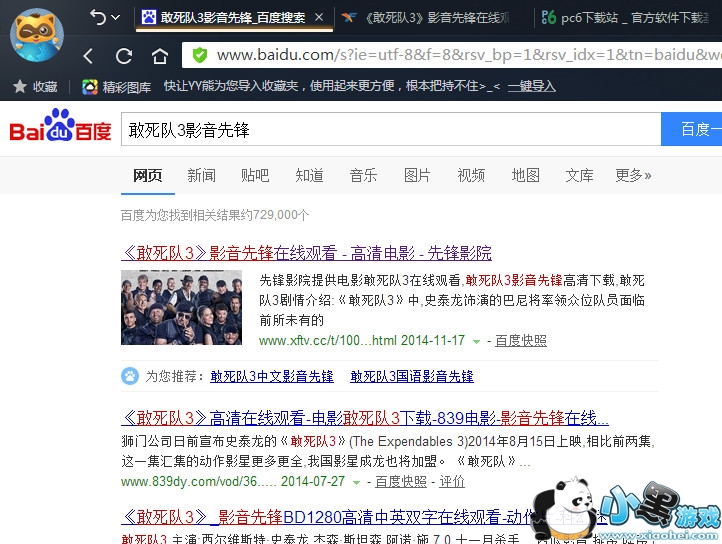Open the browser home page icon
The width and height of the screenshot is (722, 544).
coord(159,56)
